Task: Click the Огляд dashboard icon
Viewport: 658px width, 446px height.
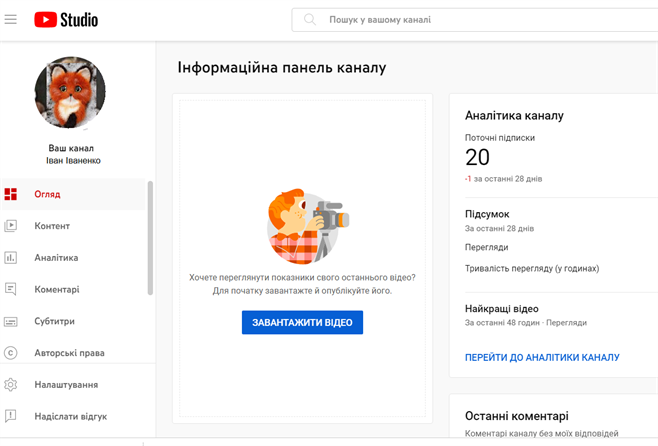Action: coord(11,194)
